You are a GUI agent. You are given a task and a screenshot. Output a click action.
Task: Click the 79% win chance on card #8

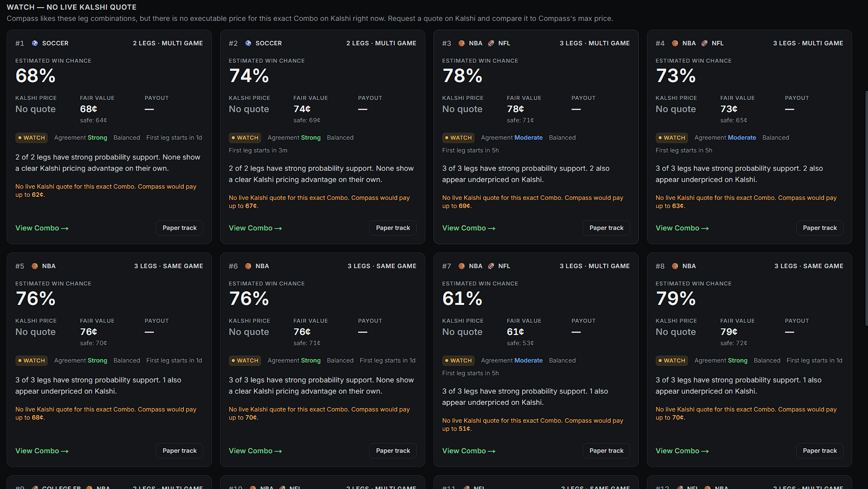(x=676, y=299)
